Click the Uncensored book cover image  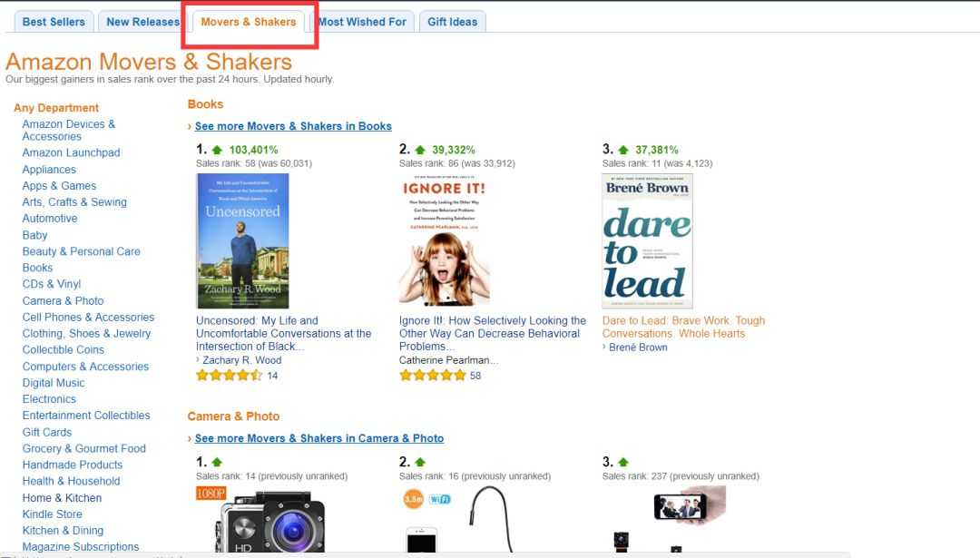242,241
